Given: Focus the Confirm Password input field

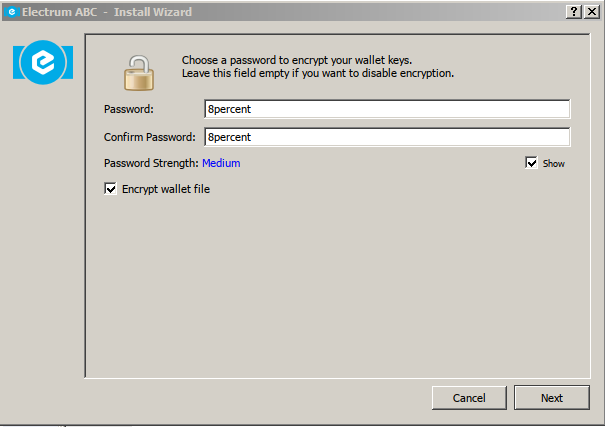Looking at the screenshot, I should coord(387,137).
